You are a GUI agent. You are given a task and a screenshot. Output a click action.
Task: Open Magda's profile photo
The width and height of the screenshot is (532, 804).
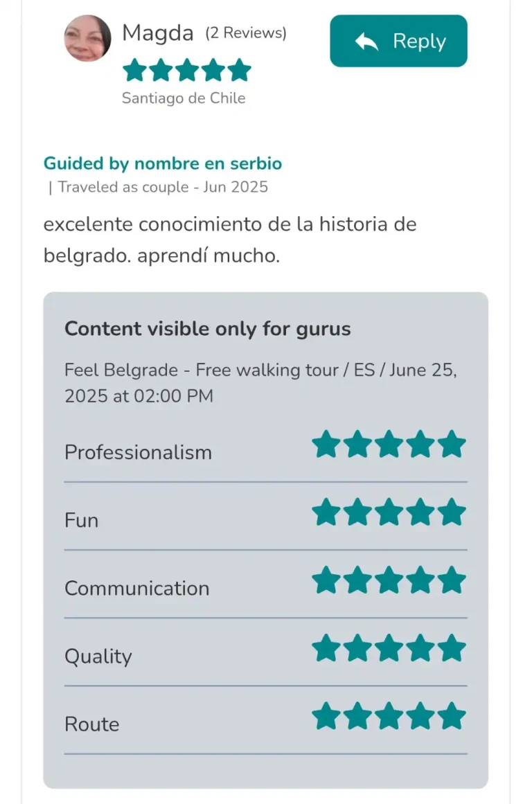(87, 38)
